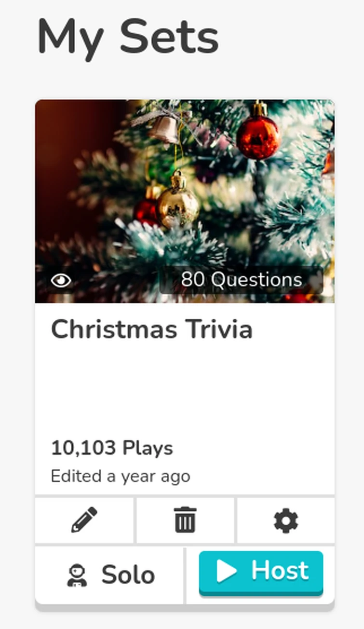Delete Christmas Trivia using the trash icon

[185, 520]
